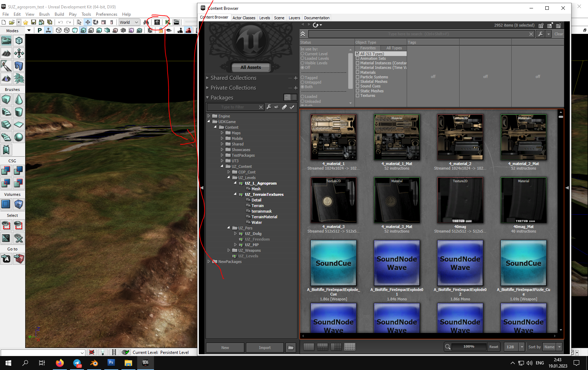The height and width of the screenshot is (370, 588).
Task: Enable Particle Systems filter checkbox
Action: [x=357, y=77]
